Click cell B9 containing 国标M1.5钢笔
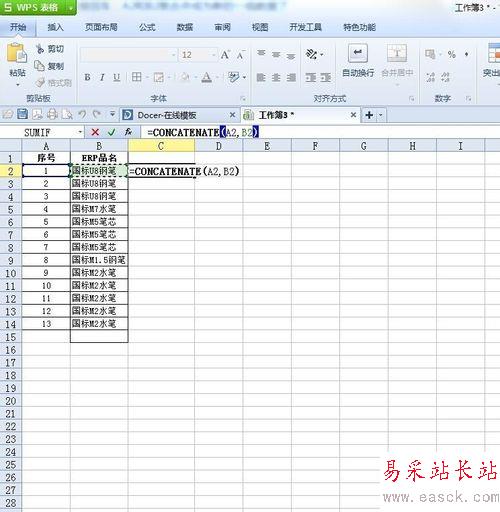The image size is (500, 512). coord(99,260)
